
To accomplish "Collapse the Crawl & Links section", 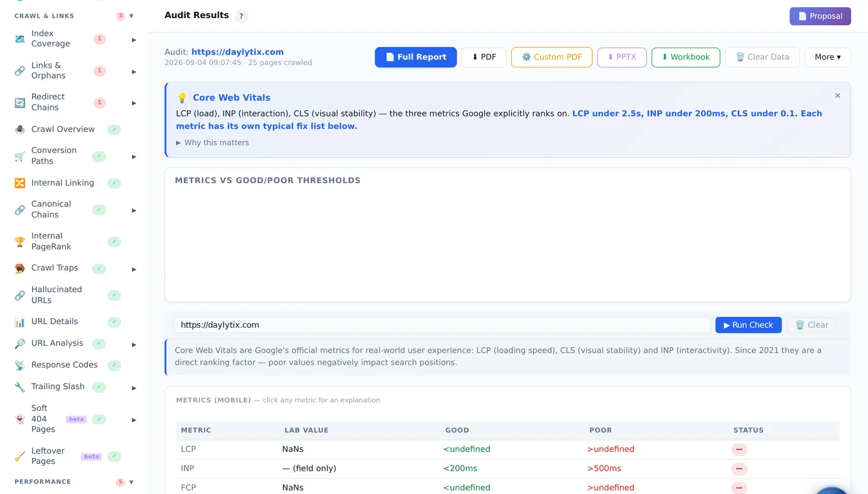I will coord(131,16).
